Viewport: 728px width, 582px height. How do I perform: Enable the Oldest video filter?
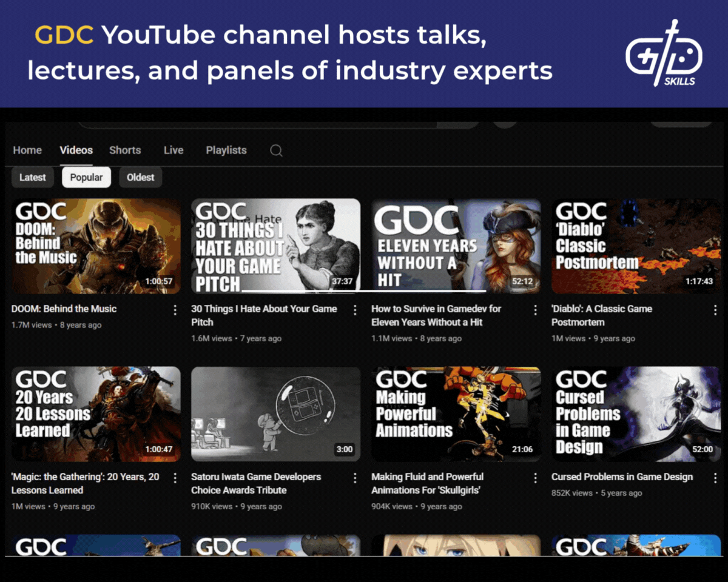tap(140, 177)
